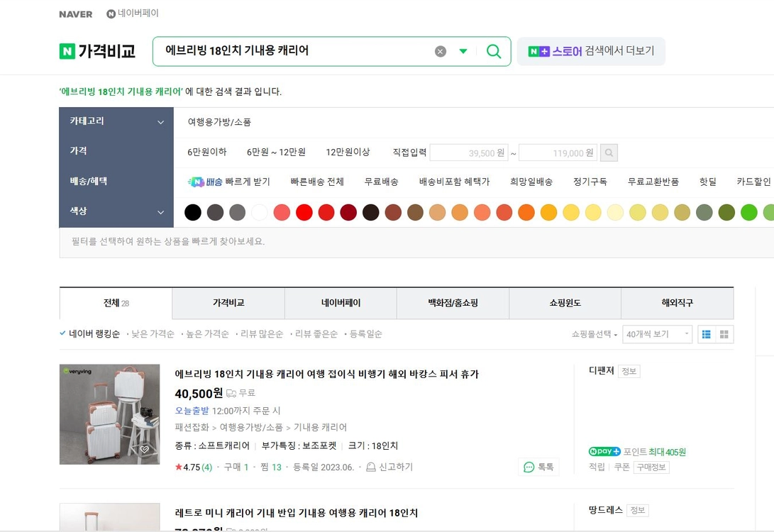Filter by price 6만원이하

coord(207,152)
